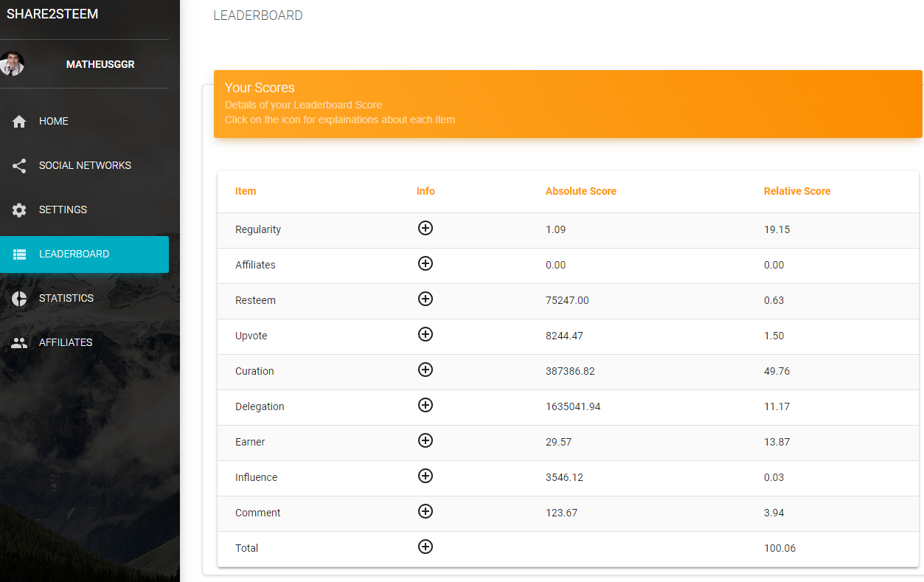Screen dimensions: 924x582
Task: Click relative score value 0.63
Action: click(x=774, y=300)
